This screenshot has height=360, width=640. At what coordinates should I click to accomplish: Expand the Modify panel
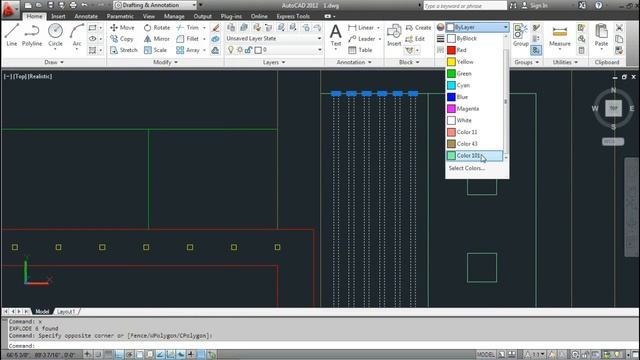165,62
